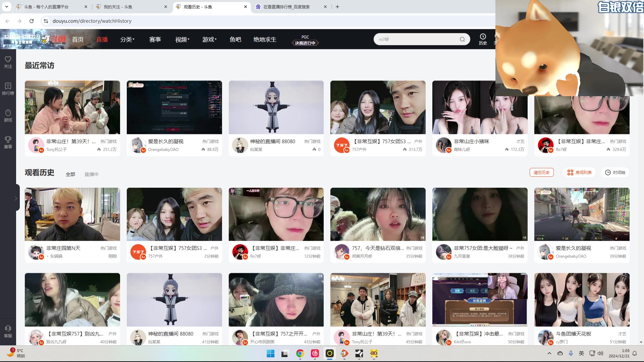The width and height of the screenshot is (644, 362).
Task: Click cy罗门 streamer avatar
Action: 546,337
